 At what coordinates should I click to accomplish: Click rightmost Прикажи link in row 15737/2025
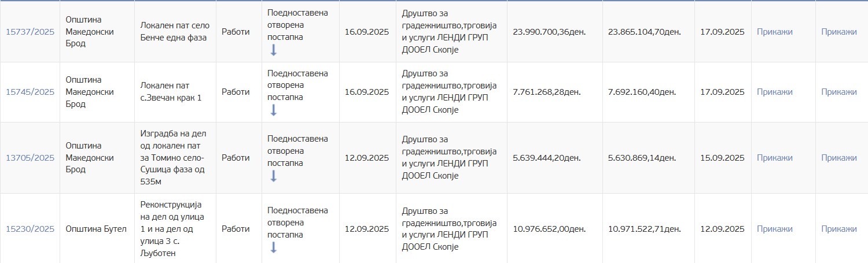tap(838, 32)
